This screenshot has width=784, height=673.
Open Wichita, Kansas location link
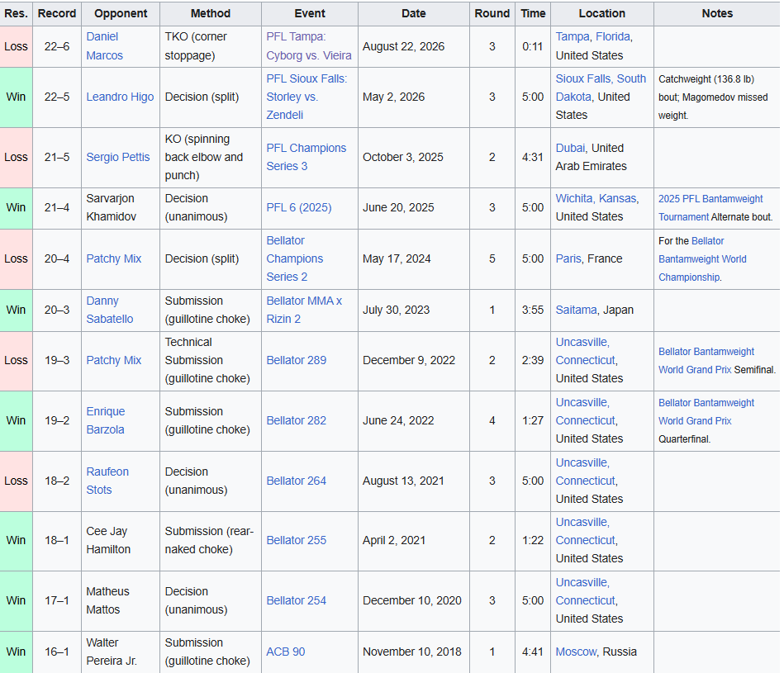pyautogui.click(x=596, y=198)
